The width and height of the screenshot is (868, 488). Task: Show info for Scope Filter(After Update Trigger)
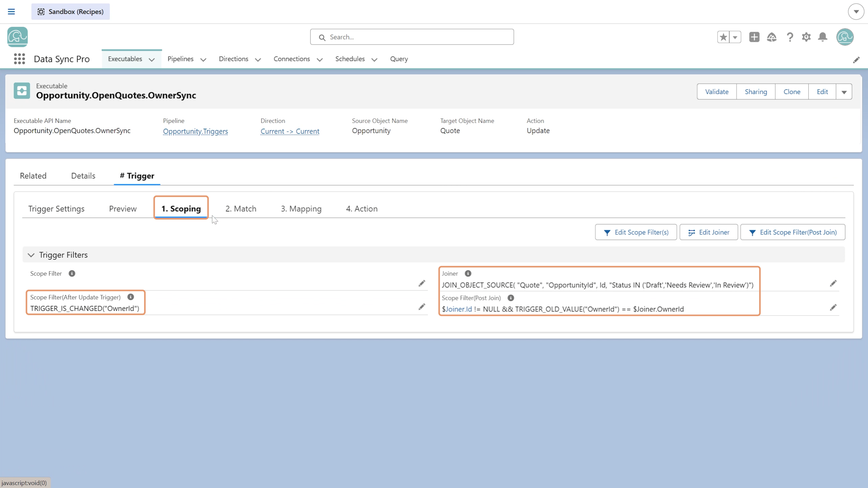click(x=130, y=297)
